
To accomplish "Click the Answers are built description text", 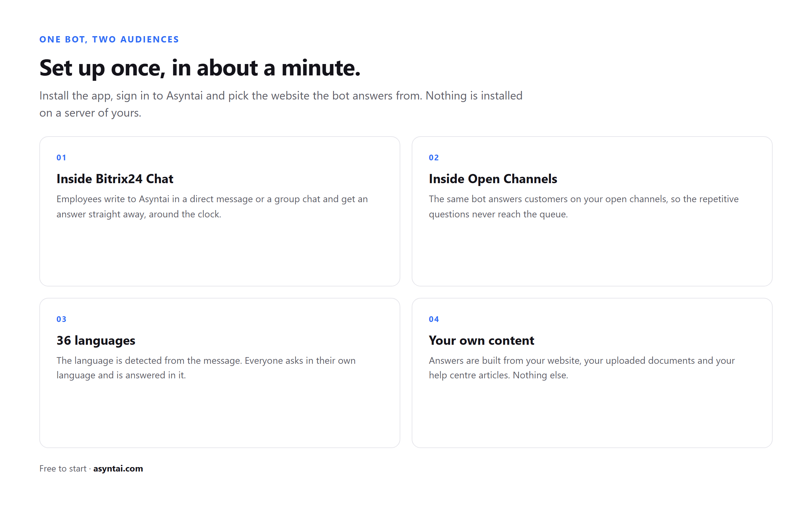I will [x=582, y=368].
